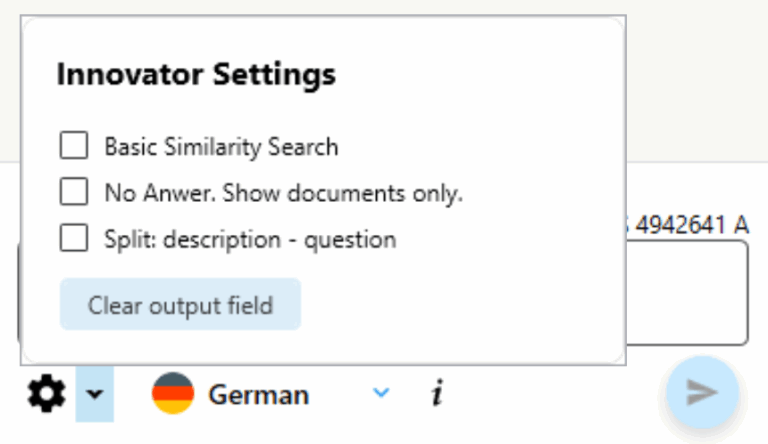Image resolution: width=768 pixels, height=444 pixels.
Task: Click the '4942641 A' text
Action: [694, 225]
